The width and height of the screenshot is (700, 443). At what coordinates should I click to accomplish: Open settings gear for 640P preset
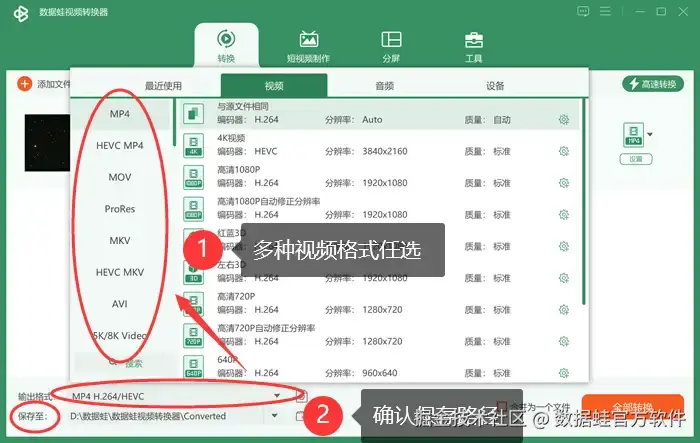click(564, 373)
